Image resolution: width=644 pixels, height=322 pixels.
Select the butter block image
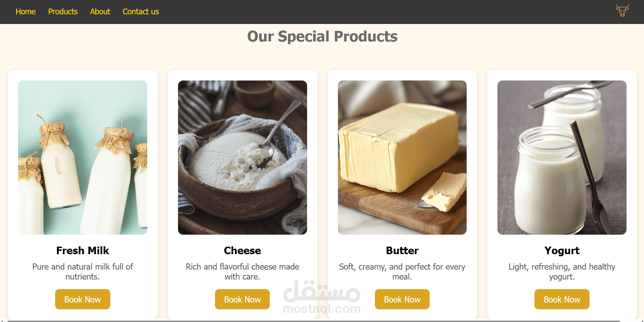pyautogui.click(x=402, y=158)
